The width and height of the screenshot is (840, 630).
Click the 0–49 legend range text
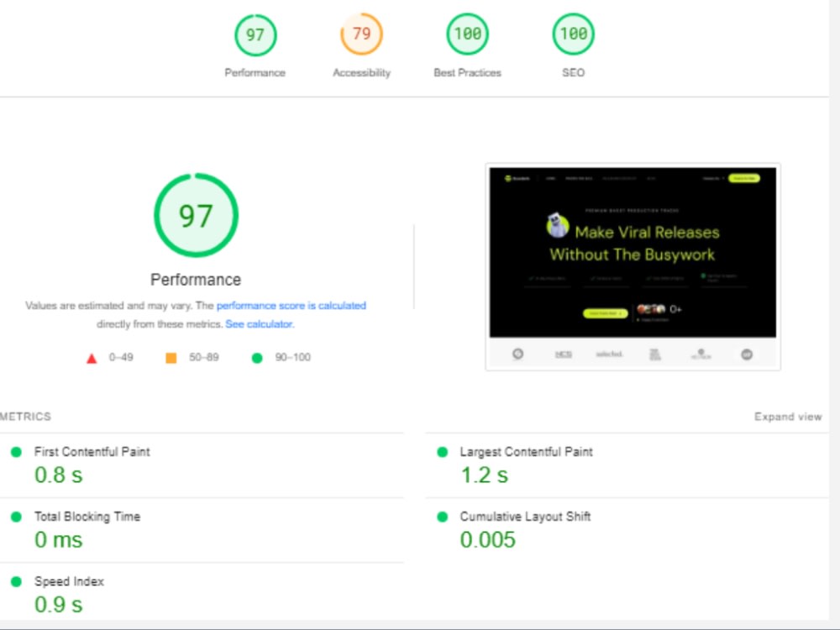point(121,357)
